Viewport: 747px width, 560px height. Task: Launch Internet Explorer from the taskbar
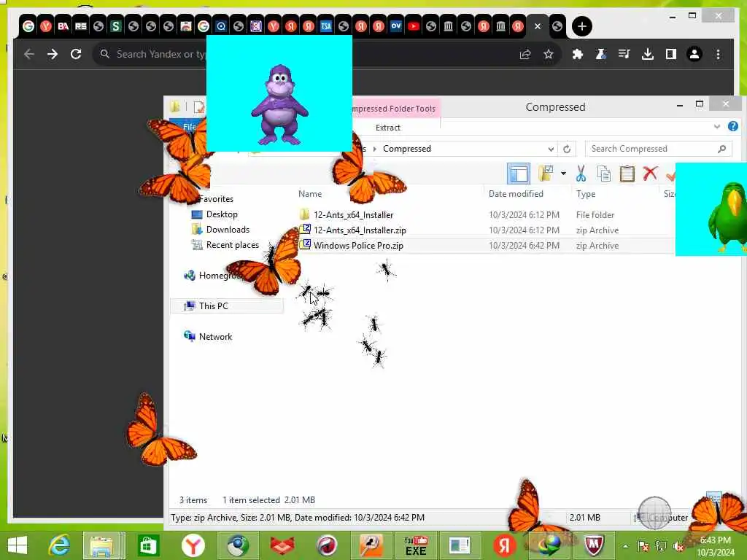point(60,545)
